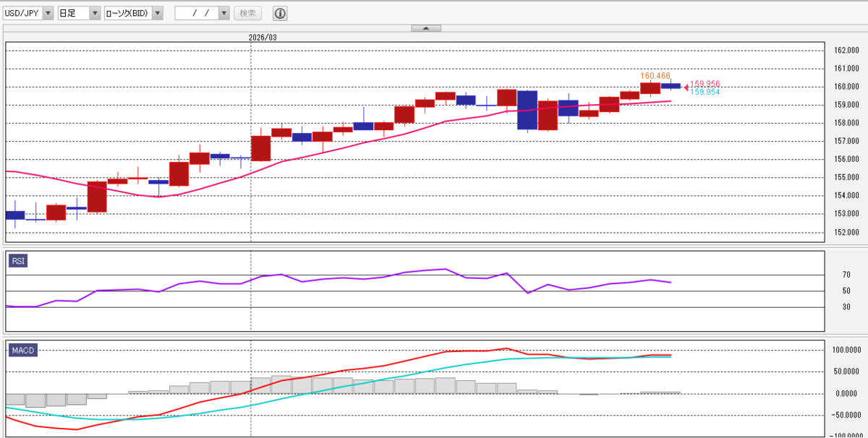Click the MACD 50.0000 axis label
The height and width of the screenshot is (438, 868).
pos(847,372)
